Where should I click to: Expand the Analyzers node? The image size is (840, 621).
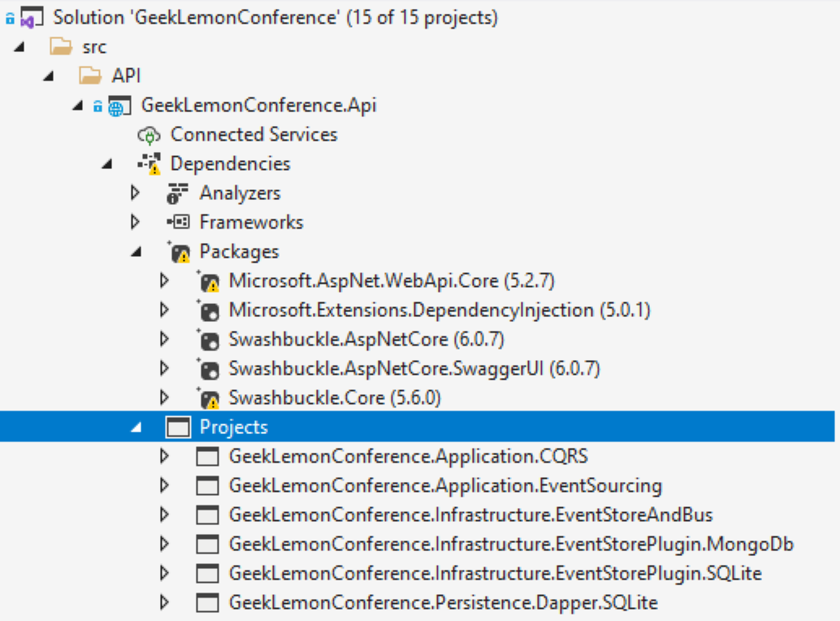[135, 193]
